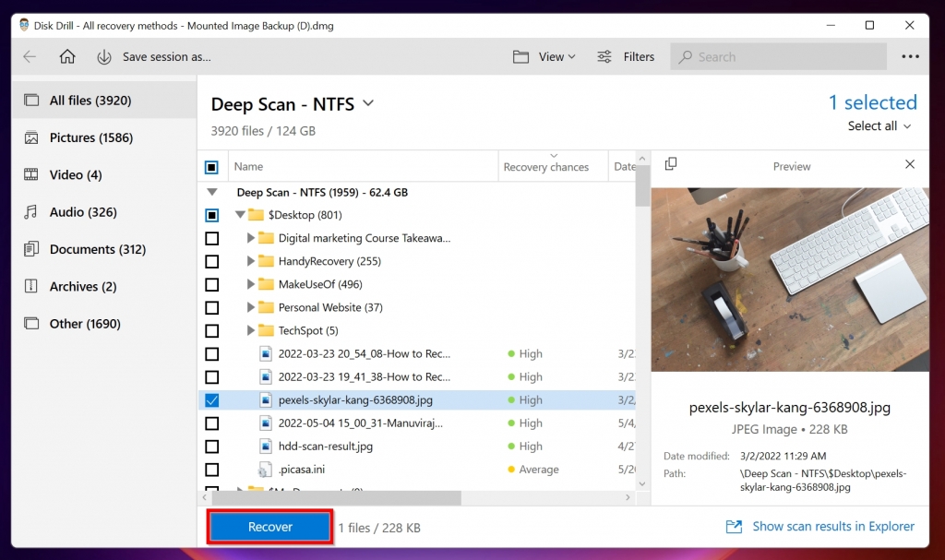Click the Save session as download icon
Image resolution: width=945 pixels, height=560 pixels.
pos(104,56)
